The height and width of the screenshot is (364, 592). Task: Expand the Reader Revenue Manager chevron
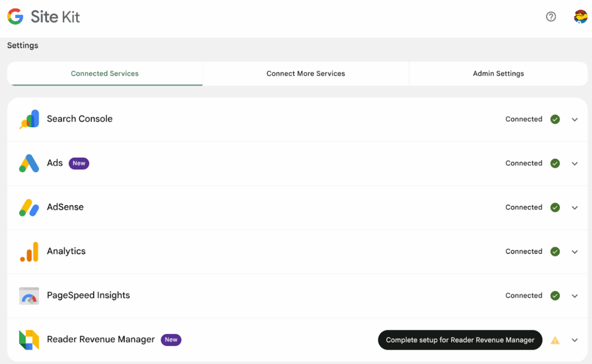click(x=575, y=340)
